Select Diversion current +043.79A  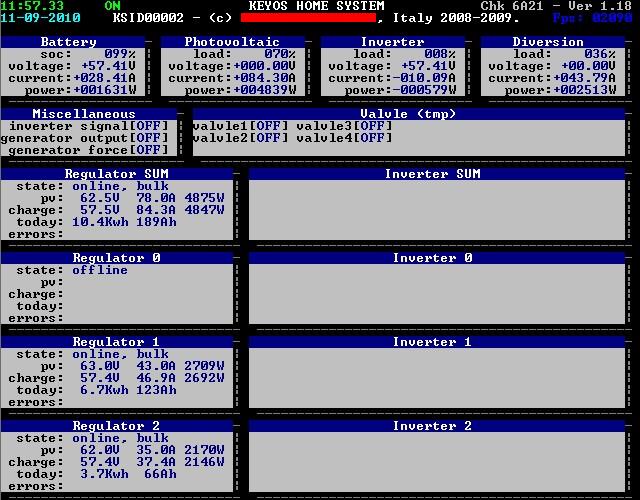click(x=584, y=78)
